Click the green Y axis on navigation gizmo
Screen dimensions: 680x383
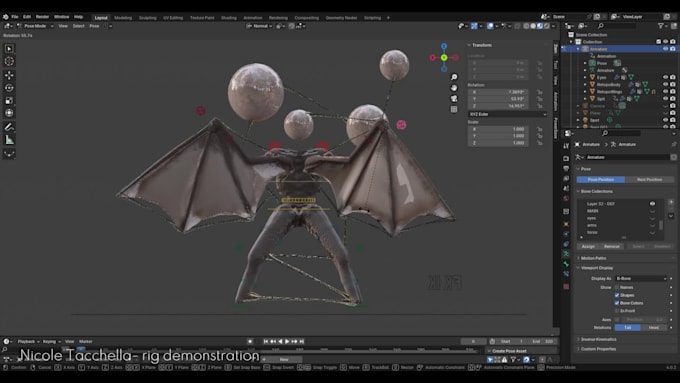point(444,57)
